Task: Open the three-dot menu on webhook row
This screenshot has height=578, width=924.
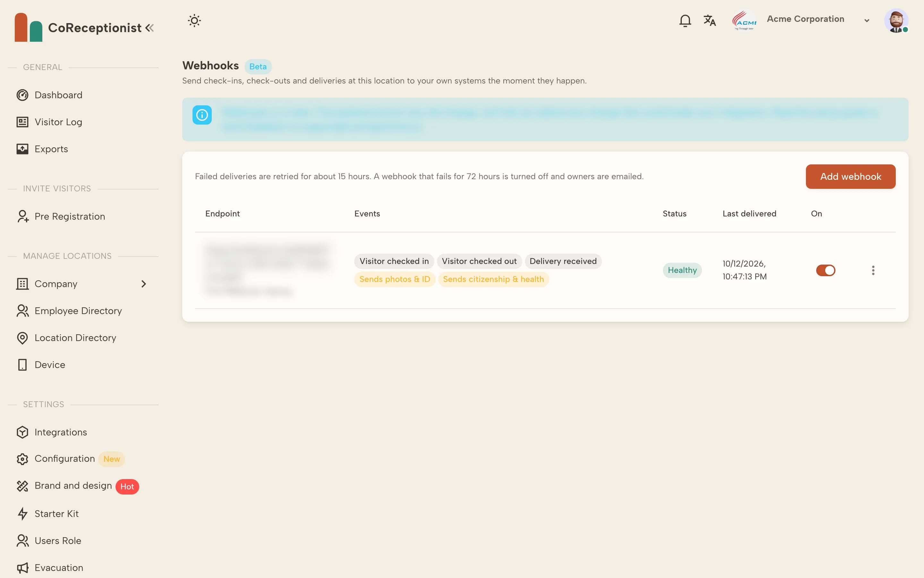Action: 873,270
